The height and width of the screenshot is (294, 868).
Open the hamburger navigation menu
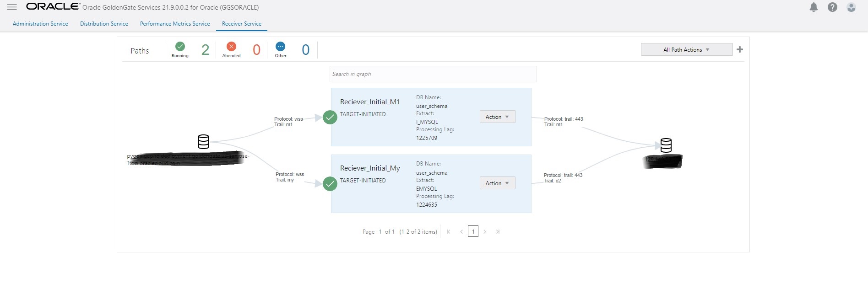pos(12,7)
